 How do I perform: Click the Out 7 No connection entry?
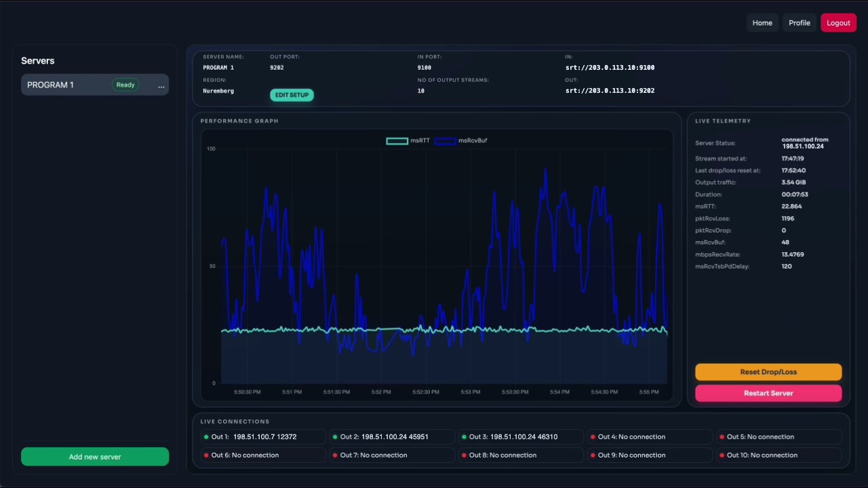(x=391, y=455)
